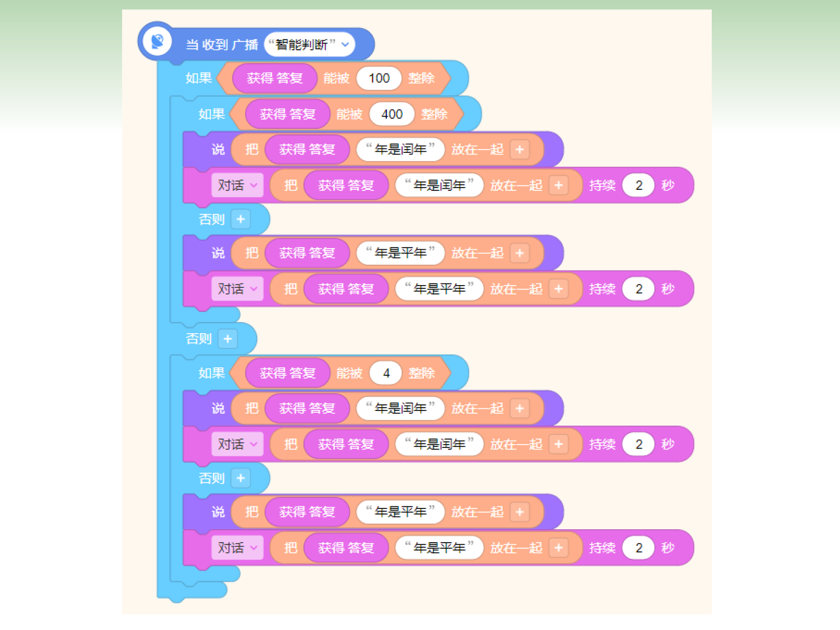The image size is (840, 630).
Task: Click plus beside 否则 under the 400 condition
Action: click(x=240, y=219)
